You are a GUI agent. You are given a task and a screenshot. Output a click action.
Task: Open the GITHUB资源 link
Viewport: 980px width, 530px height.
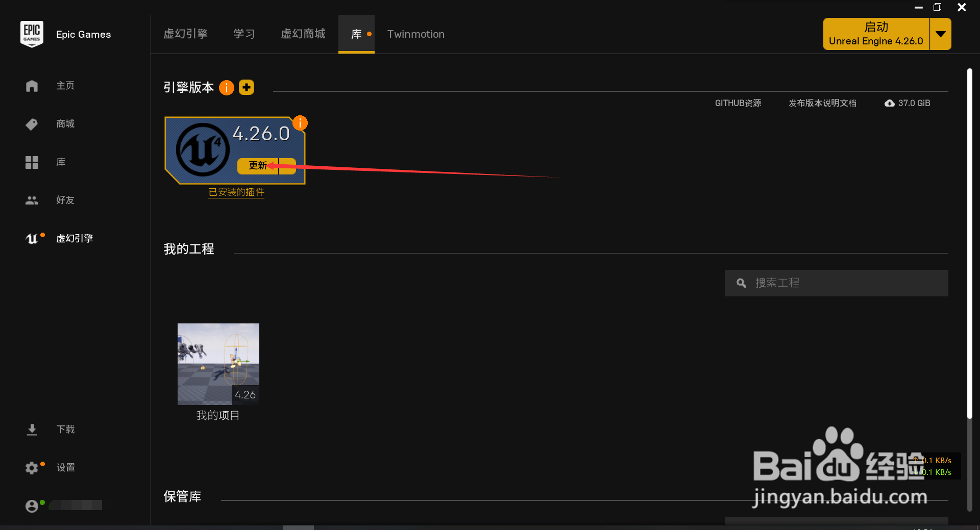click(738, 103)
